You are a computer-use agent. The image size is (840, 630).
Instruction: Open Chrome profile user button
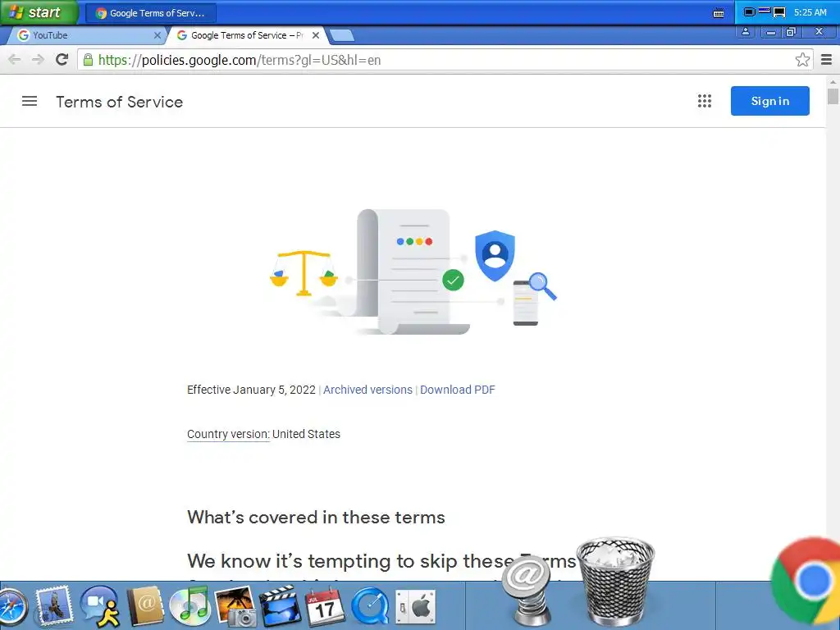pyautogui.click(x=745, y=32)
